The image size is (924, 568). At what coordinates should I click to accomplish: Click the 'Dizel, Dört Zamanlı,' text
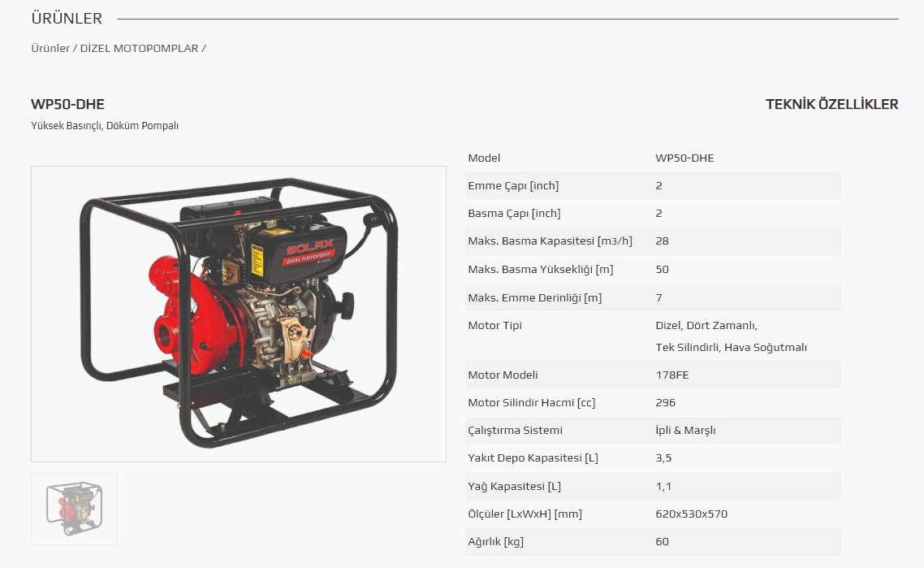tap(706, 326)
